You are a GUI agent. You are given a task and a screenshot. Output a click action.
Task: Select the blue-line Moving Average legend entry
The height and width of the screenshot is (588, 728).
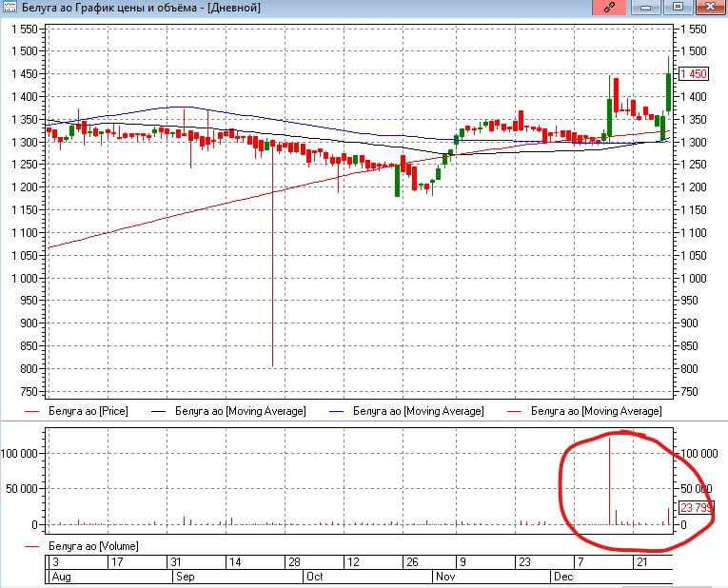pyautogui.click(x=406, y=411)
